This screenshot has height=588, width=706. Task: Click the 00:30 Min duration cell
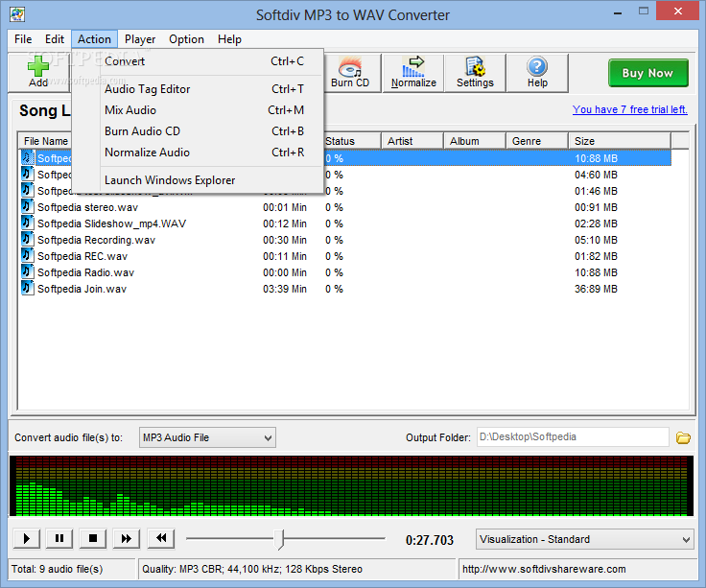click(x=285, y=240)
